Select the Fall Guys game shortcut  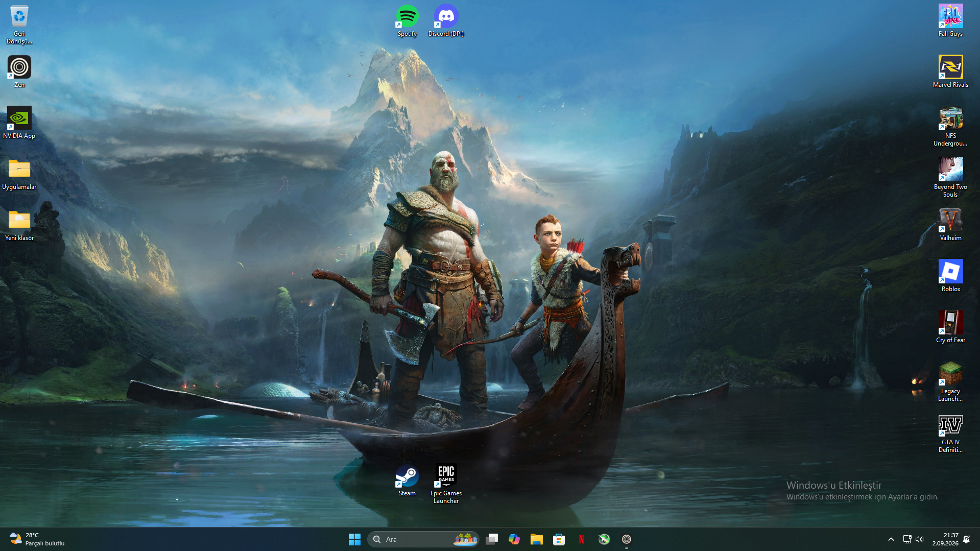[x=951, y=20]
